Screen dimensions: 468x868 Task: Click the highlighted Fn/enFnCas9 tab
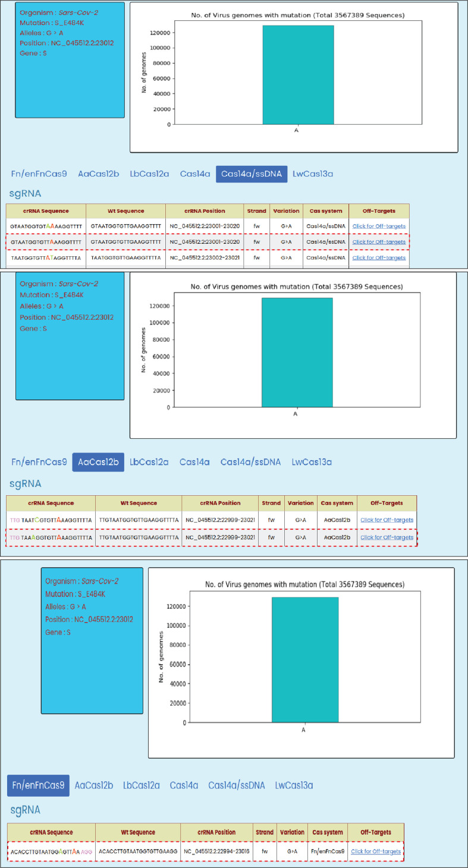pyautogui.click(x=39, y=785)
